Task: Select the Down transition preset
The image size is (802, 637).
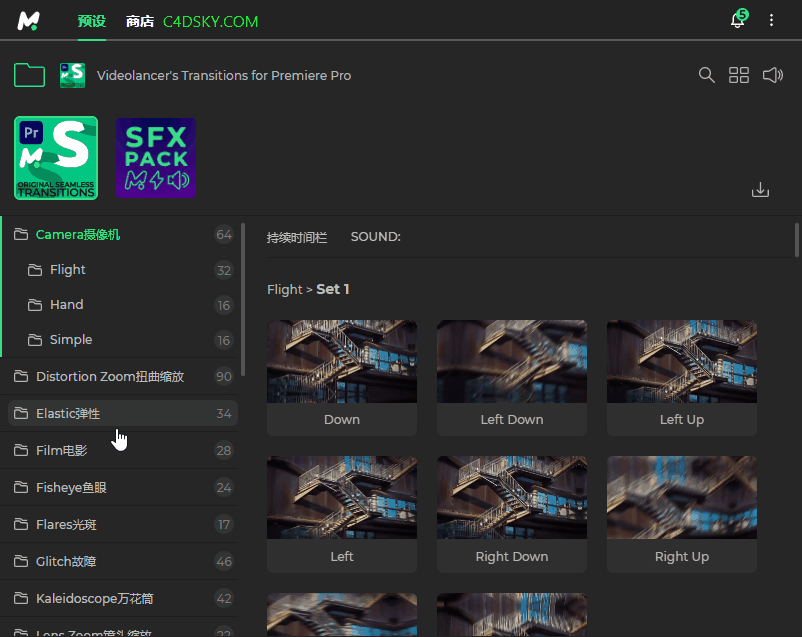Action: tap(342, 378)
